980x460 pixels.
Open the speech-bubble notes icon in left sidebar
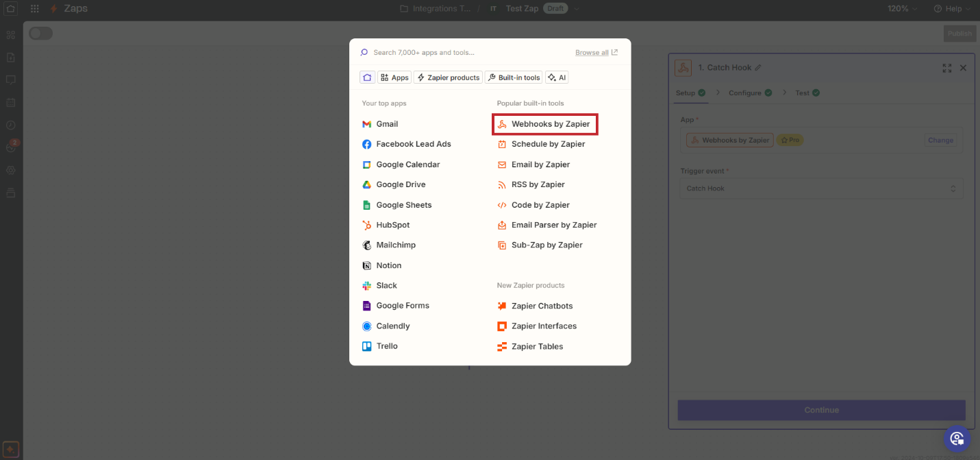pos(11,80)
